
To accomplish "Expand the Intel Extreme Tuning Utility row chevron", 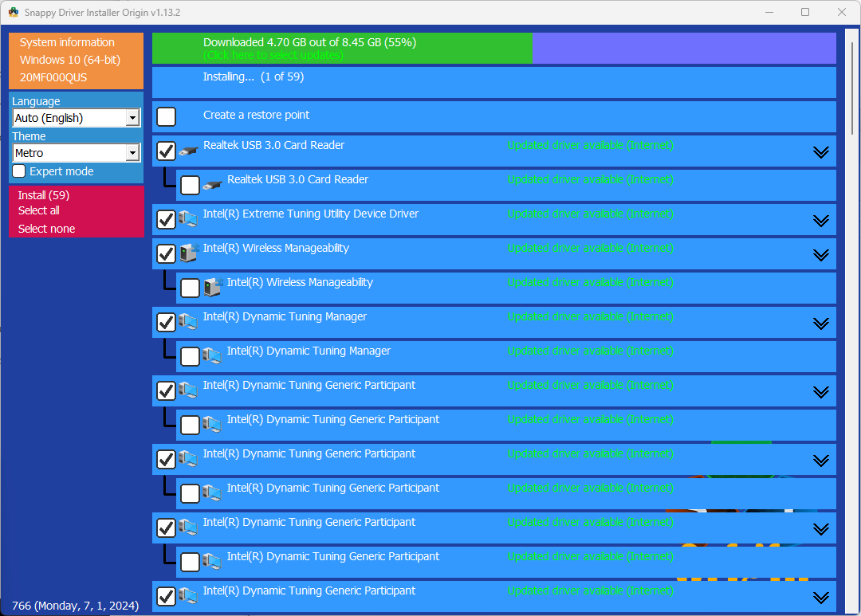I will click(820, 221).
